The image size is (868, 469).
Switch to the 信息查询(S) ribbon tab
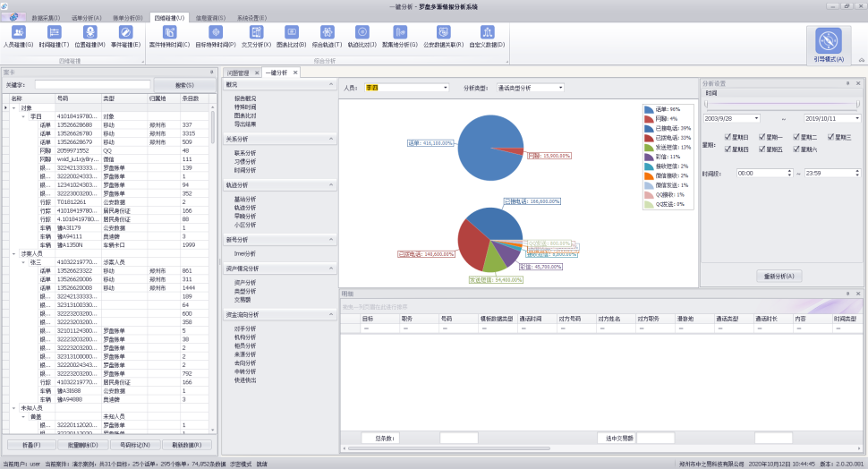[210, 18]
